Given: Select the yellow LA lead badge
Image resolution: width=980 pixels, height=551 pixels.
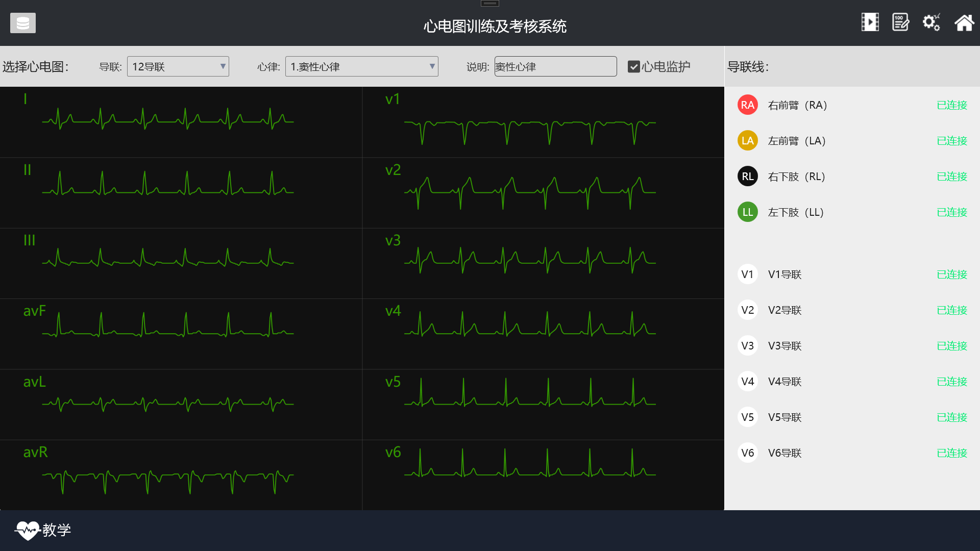Looking at the screenshot, I should 747,140.
